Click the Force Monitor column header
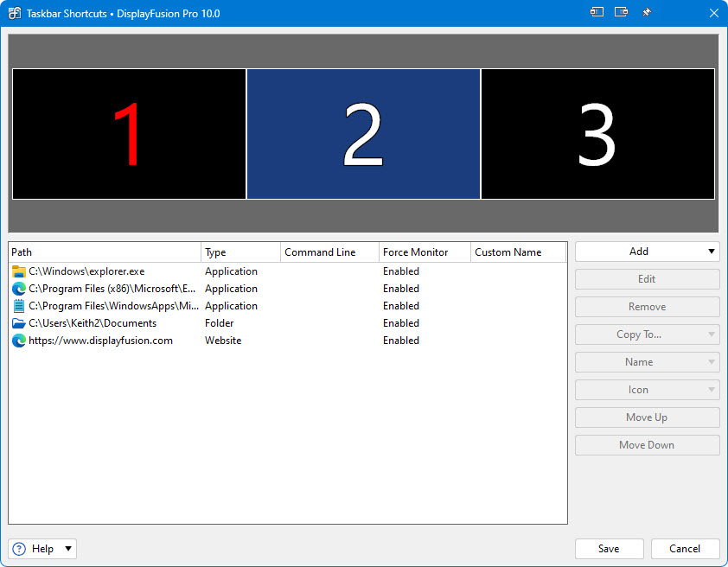The width and height of the screenshot is (728, 567). pos(425,252)
